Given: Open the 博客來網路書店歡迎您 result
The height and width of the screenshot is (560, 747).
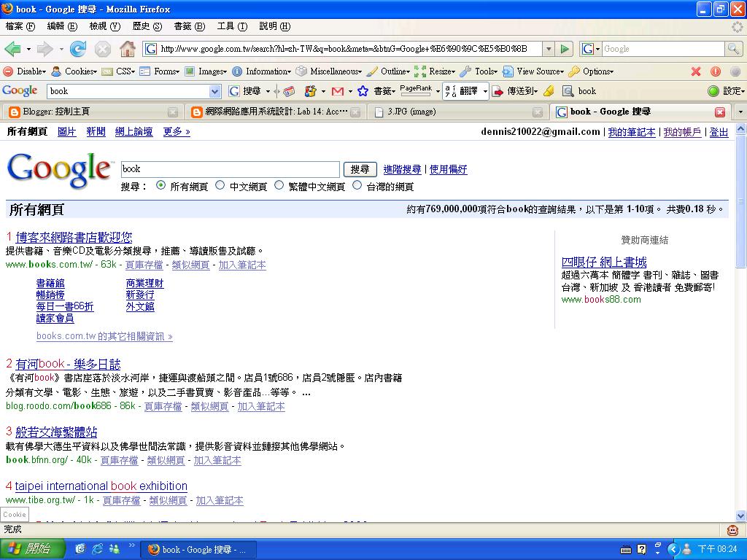Looking at the screenshot, I should click(74, 237).
